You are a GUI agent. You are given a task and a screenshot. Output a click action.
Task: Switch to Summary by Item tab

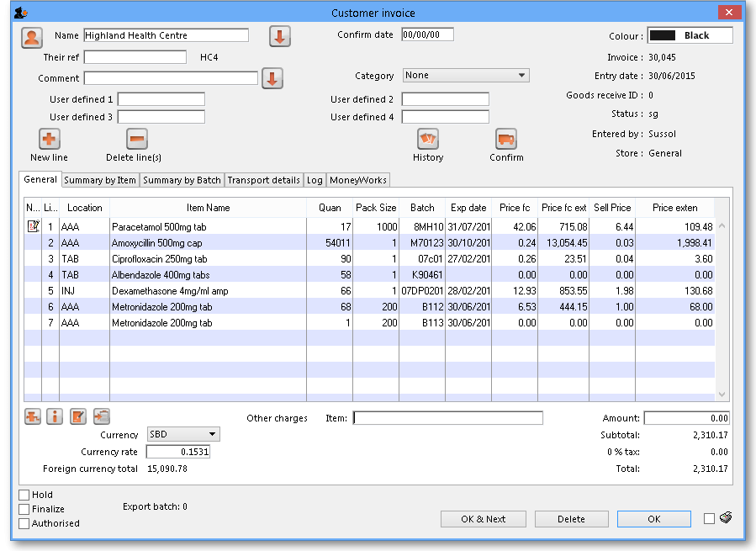point(100,180)
